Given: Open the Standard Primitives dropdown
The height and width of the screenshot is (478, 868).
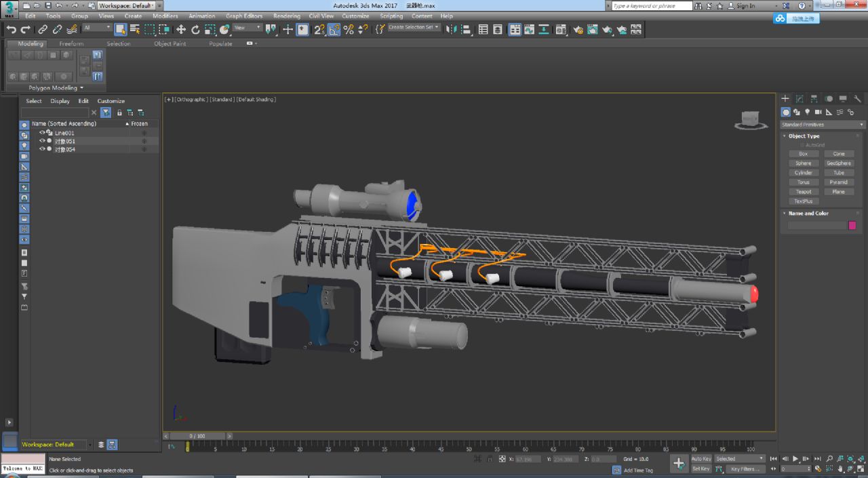Looking at the screenshot, I should [x=823, y=125].
